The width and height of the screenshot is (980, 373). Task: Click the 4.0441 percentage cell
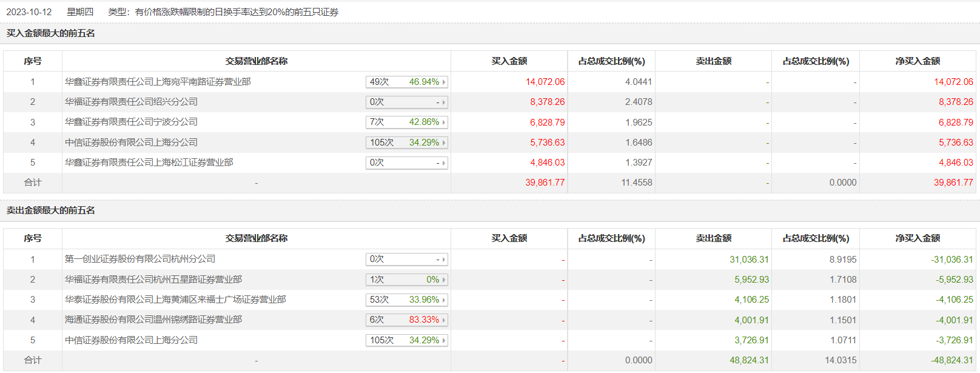point(639,82)
